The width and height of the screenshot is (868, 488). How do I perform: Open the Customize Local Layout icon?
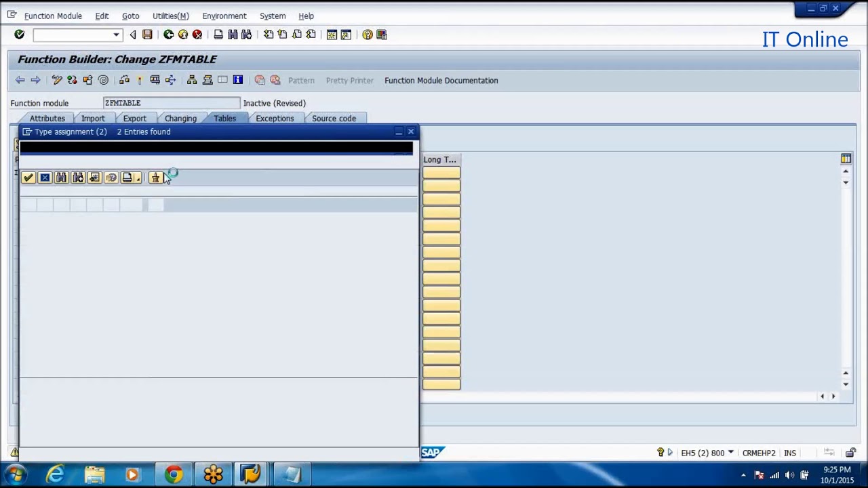point(382,35)
